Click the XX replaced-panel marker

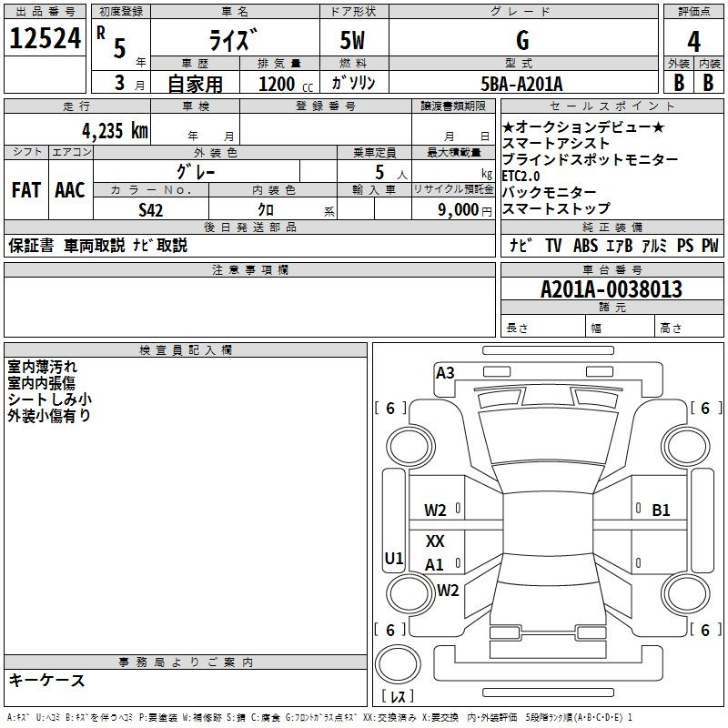coord(435,541)
